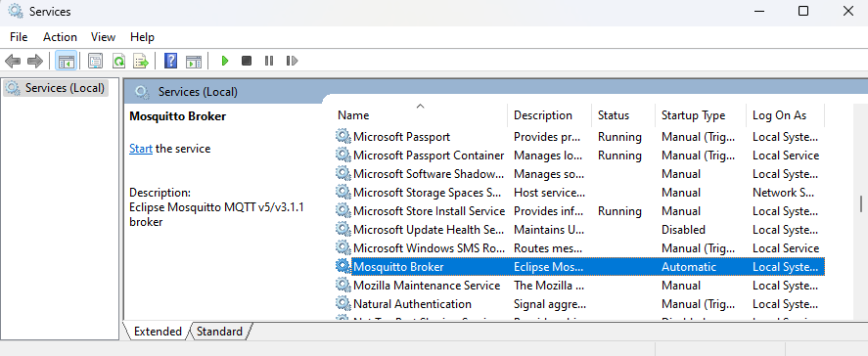Sort by the Log On As column header

coord(786,115)
